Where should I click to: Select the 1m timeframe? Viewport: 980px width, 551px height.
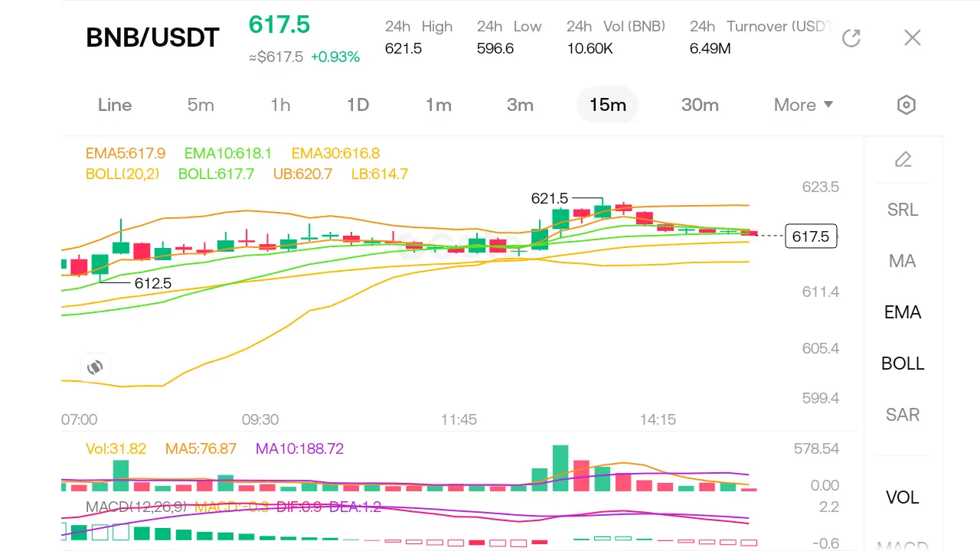pos(439,105)
